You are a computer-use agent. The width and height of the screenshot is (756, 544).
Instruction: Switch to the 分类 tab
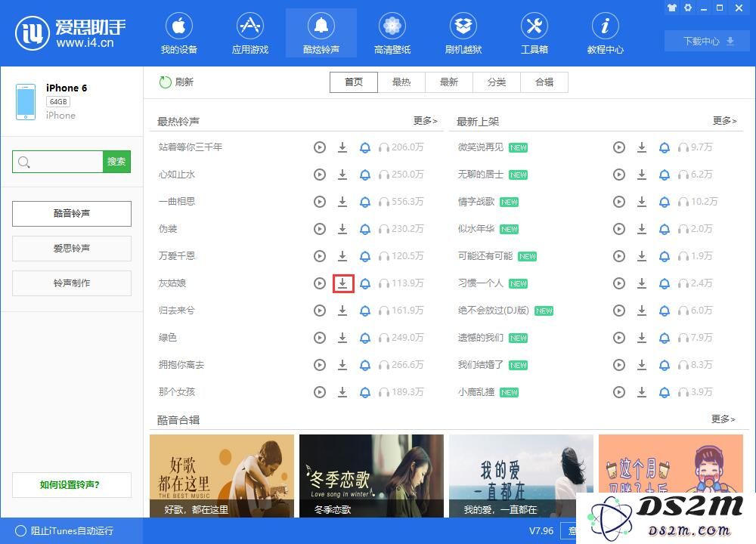(497, 82)
